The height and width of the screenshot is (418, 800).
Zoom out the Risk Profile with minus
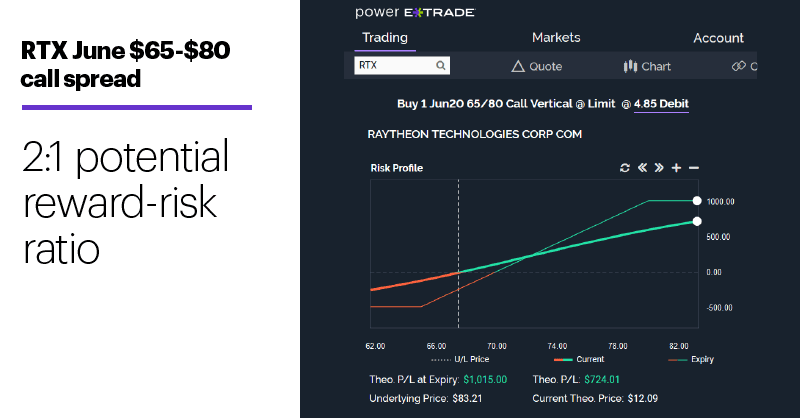tap(694, 168)
